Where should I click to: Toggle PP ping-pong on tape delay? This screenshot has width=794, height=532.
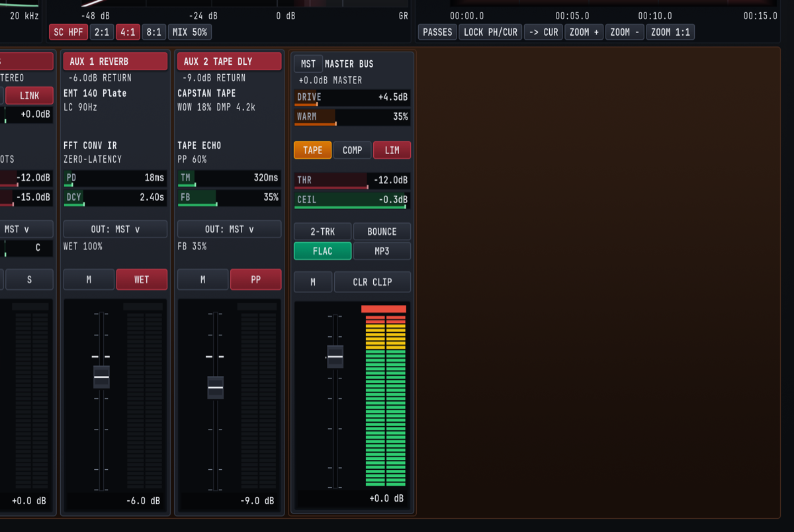pos(255,279)
